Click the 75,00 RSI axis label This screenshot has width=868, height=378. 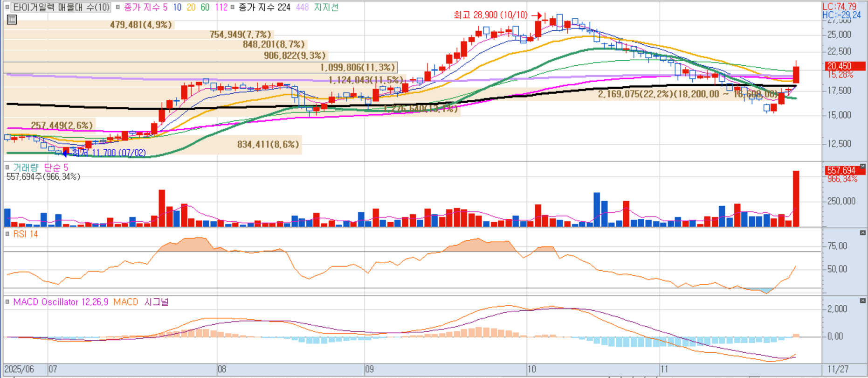click(837, 246)
